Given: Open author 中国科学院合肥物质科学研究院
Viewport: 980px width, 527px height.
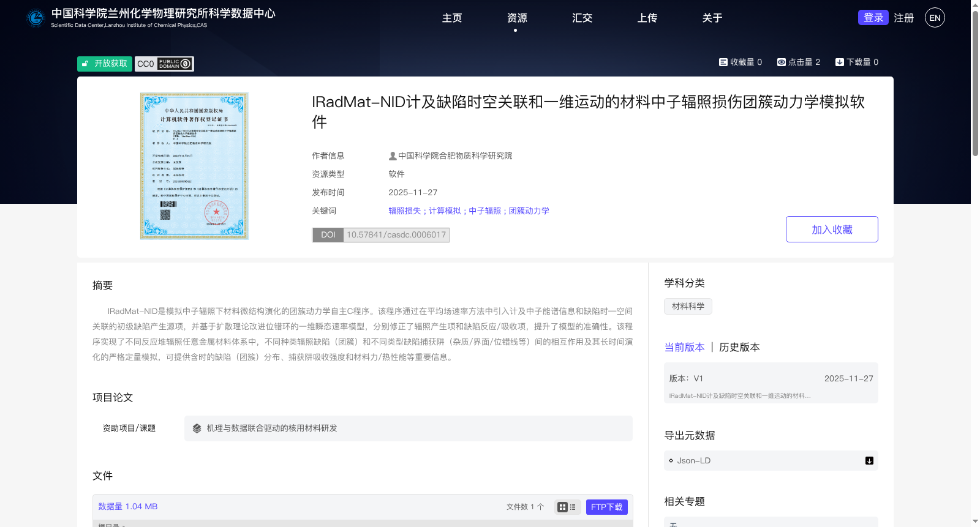Looking at the screenshot, I should [x=455, y=156].
